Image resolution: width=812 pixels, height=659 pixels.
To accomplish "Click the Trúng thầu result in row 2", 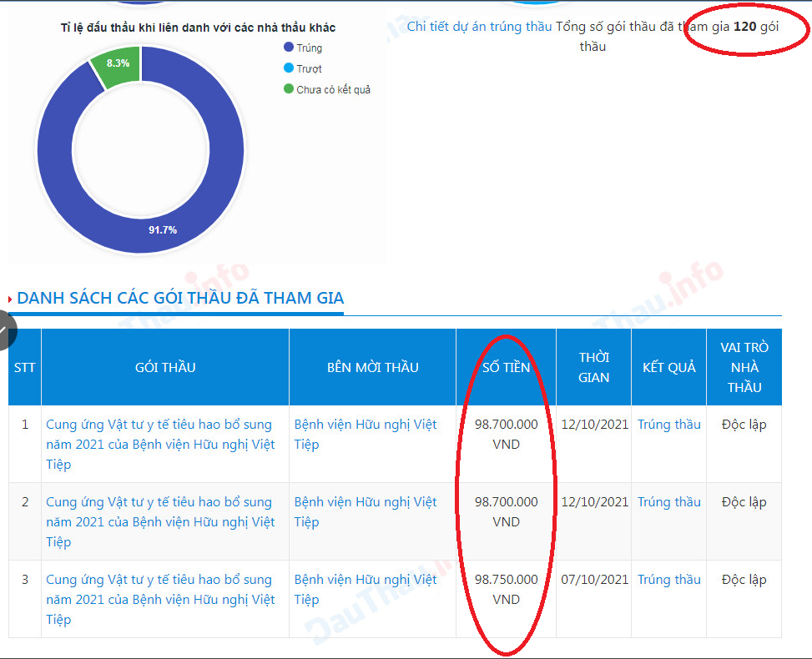I will (668, 502).
